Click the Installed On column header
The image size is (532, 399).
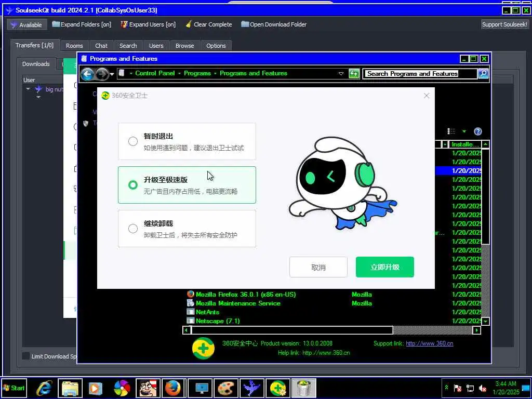464,144
